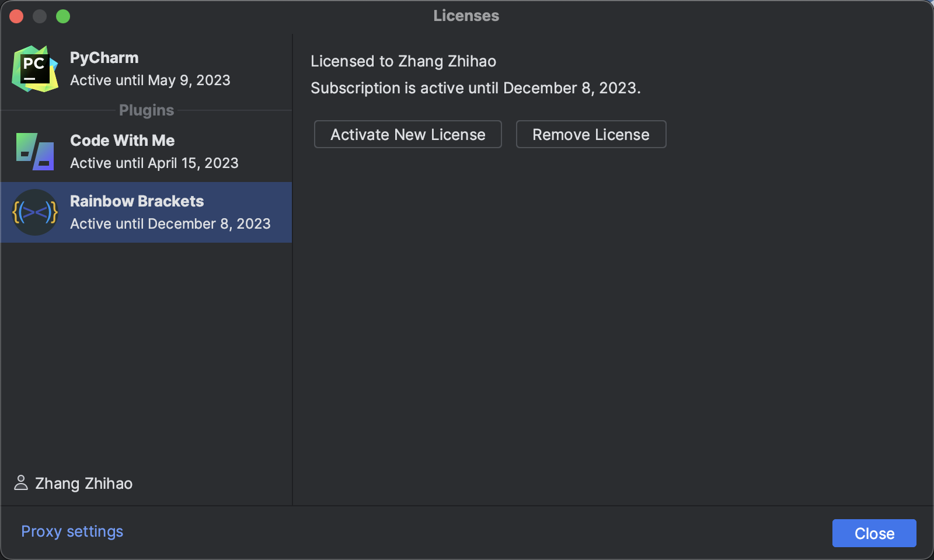934x560 pixels.
Task: Select the text 'Licensed to Zhang Zhihao'
Action: [403, 61]
